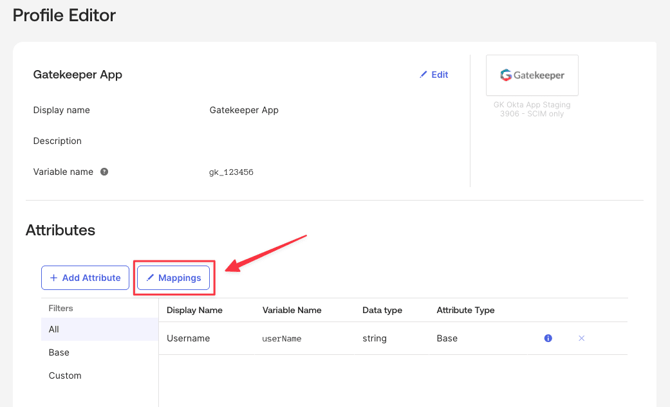The height and width of the screenshot is (407, 670).
Task: Click the Data type column header
Action: tap(382, 310)
